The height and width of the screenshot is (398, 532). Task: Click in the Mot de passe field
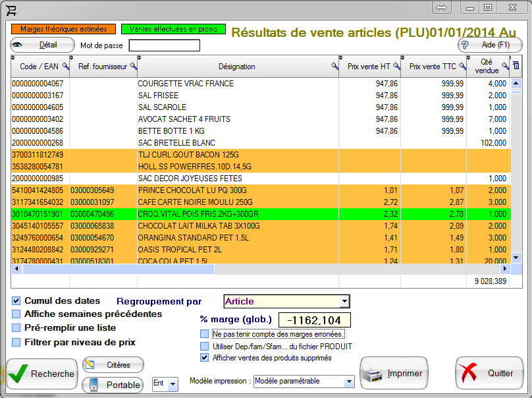pyautogui.click(x=164, y=45)
